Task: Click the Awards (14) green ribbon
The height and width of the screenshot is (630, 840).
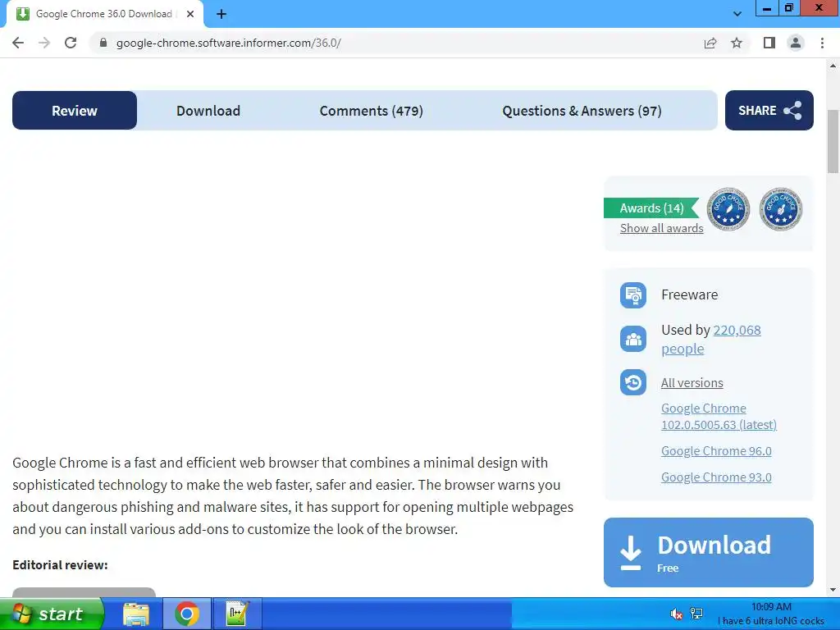Action: click(651, 208)
